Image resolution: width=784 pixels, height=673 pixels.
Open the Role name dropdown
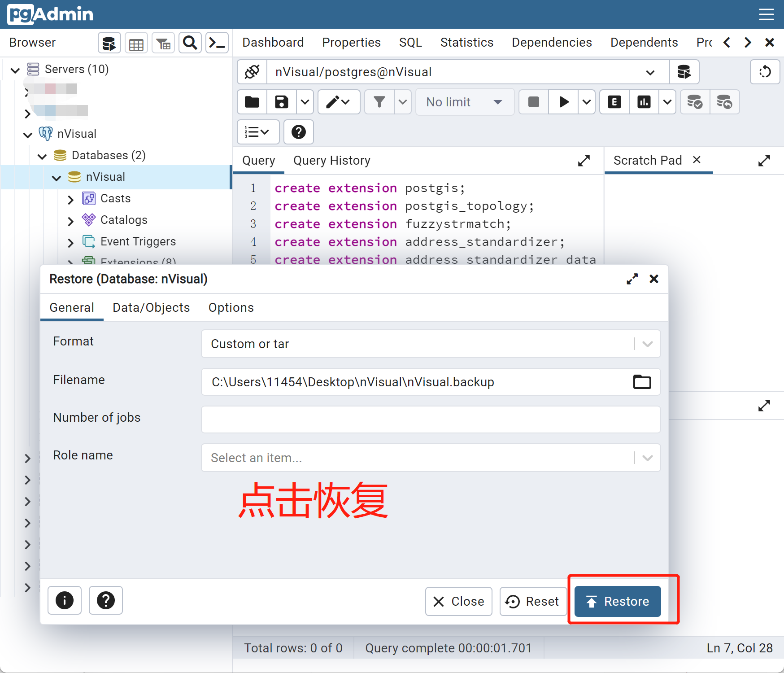coord(647,458)
